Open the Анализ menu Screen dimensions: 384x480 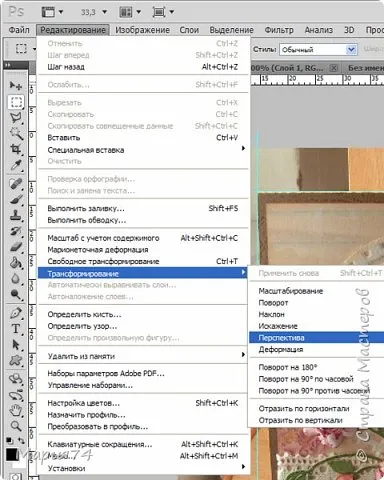[x=319, y=30]
